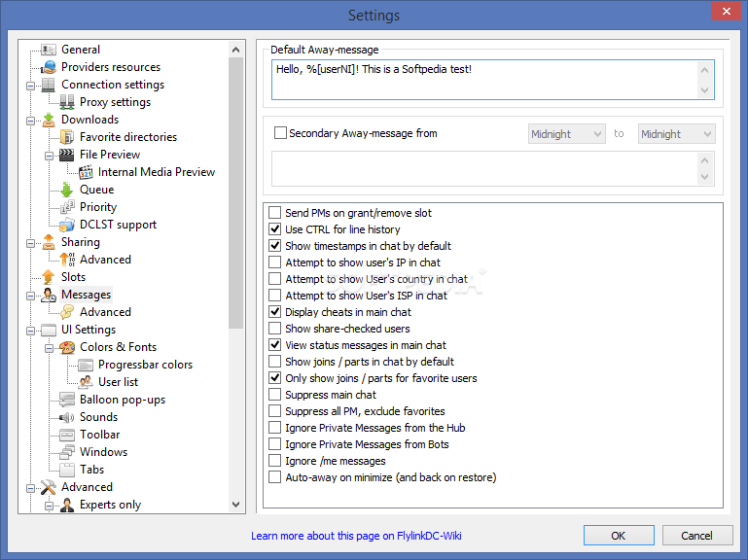The height and width of the screenshot is (560, 748).
Task: Click the File Preview clapperboard icon
Action: click(67, 155)
